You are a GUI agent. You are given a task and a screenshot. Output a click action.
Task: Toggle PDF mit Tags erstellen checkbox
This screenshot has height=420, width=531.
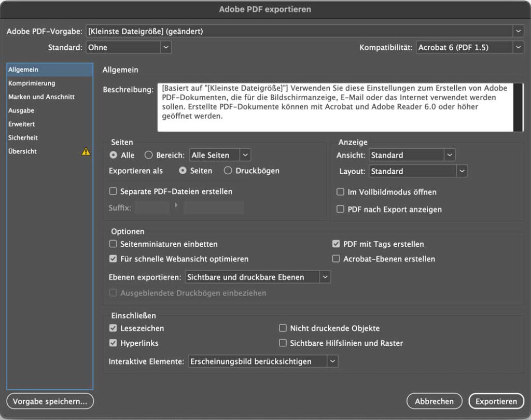coord(336,244)
